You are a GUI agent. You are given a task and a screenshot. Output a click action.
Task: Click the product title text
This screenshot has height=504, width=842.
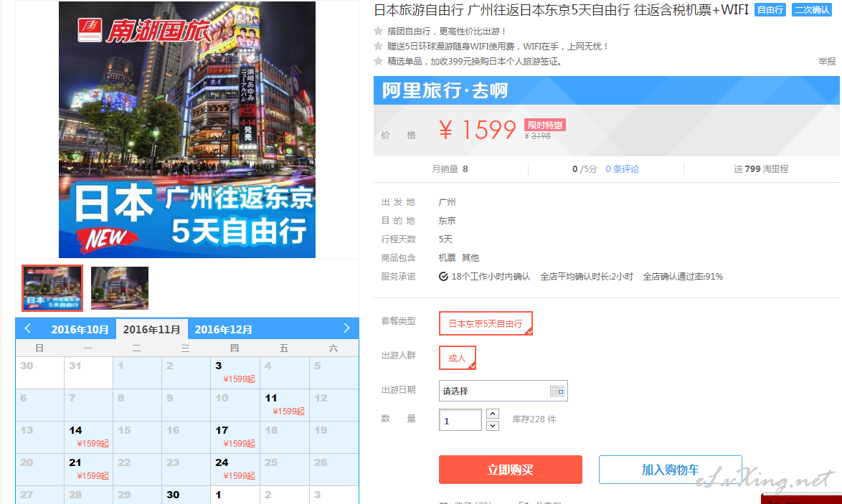tap(561, 9)
